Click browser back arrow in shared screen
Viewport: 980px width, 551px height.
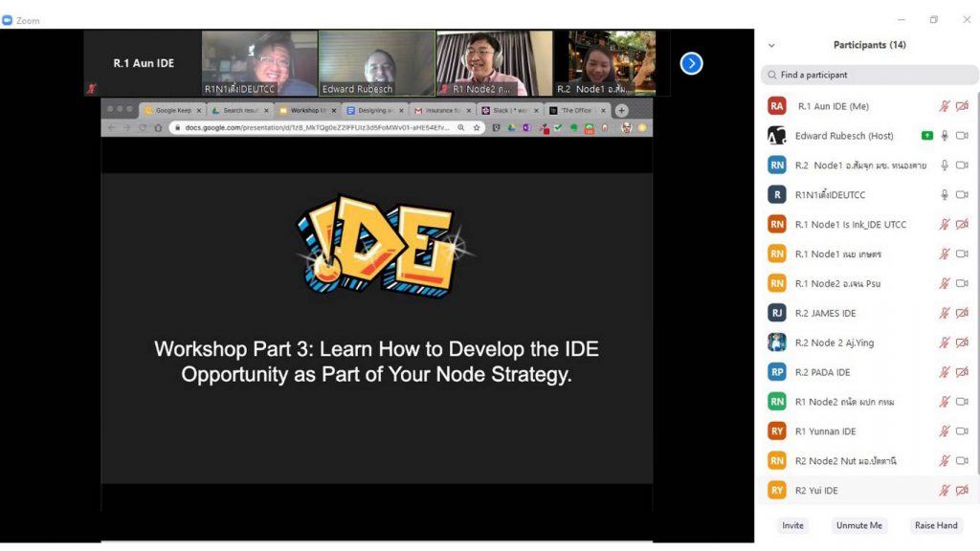point(111,127)
